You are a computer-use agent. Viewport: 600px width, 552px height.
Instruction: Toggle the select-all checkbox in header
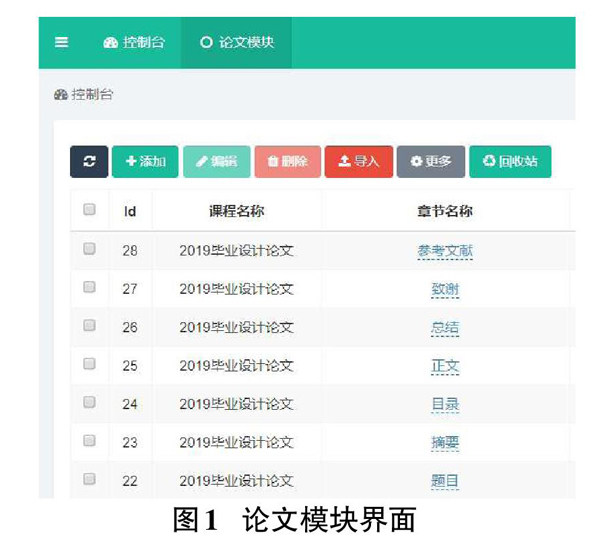tap(89, 210)
